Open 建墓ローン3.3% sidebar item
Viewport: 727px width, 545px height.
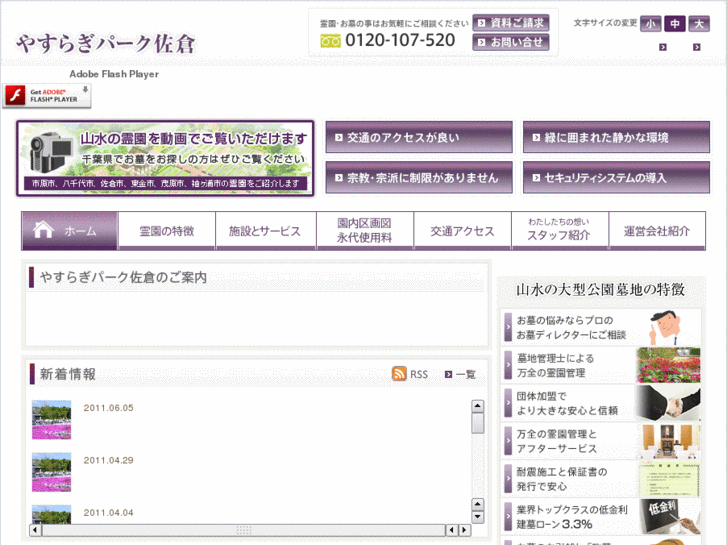(x=601, y=517)
